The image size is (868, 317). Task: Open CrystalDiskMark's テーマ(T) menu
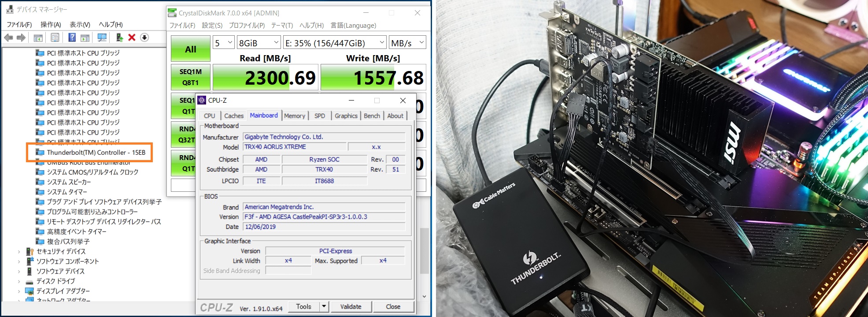(x=282, y=26)
